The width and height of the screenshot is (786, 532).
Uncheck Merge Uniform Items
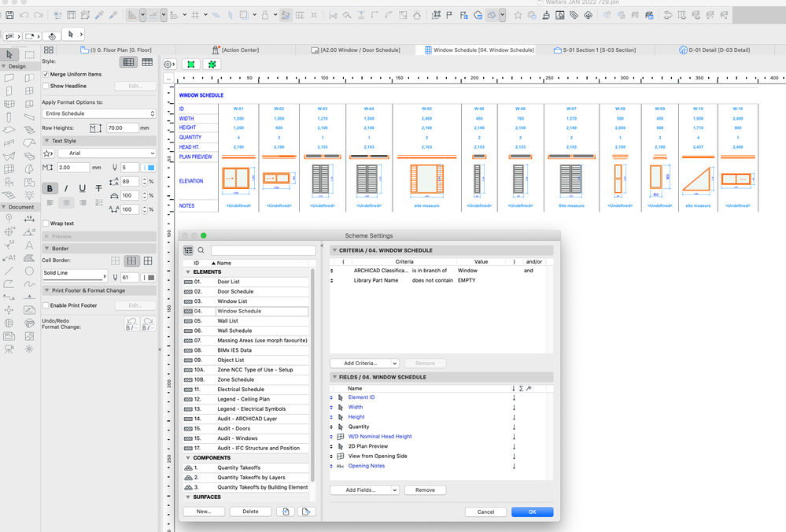[x=46, y=74]
